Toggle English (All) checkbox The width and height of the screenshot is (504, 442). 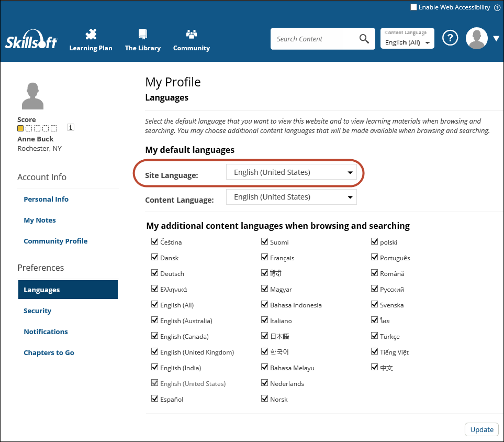154,304
